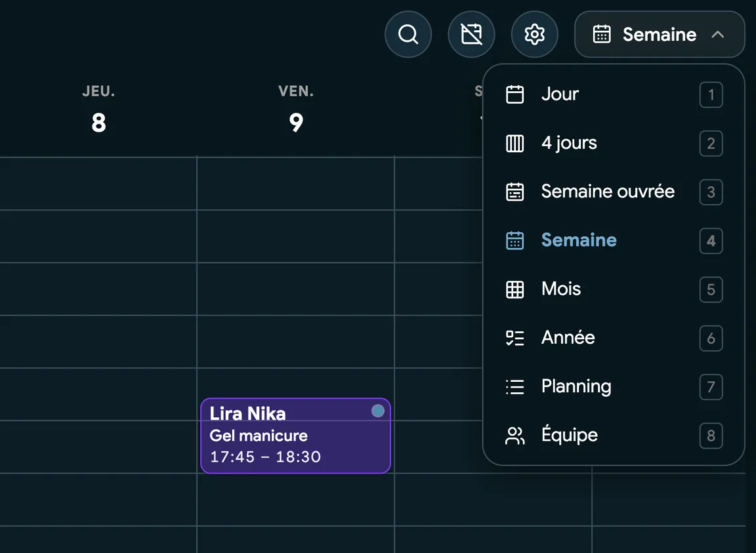This screenshot has height=553, width=756.
Task: Click the blue dot on Lira Nika event
Action: [x=377, y=411]
